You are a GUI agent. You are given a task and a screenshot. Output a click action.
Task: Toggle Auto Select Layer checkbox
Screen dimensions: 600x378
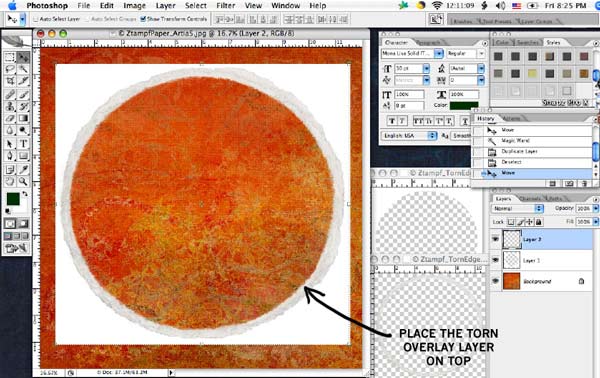[36, 19]
